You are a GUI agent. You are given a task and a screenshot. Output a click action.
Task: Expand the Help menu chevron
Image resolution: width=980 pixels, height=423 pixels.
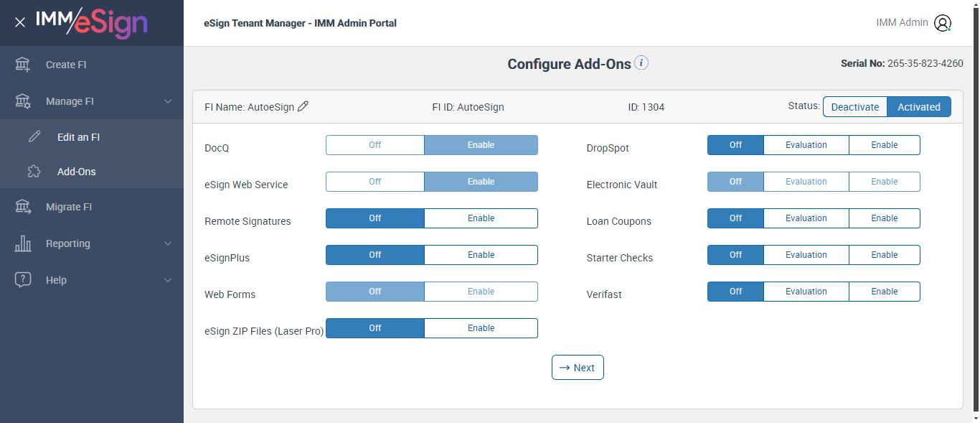tap(168, 280)
